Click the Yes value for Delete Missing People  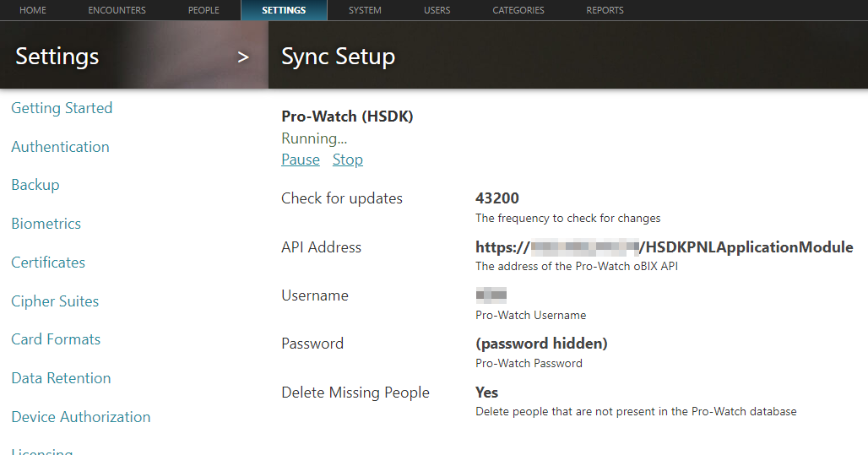(x=486, y=393)
